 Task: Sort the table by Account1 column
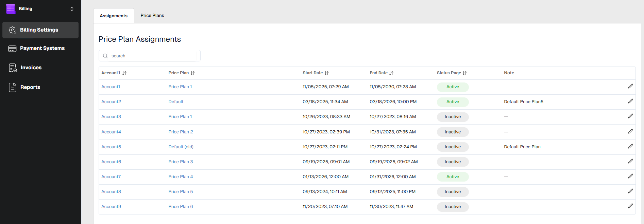point(124,73)
